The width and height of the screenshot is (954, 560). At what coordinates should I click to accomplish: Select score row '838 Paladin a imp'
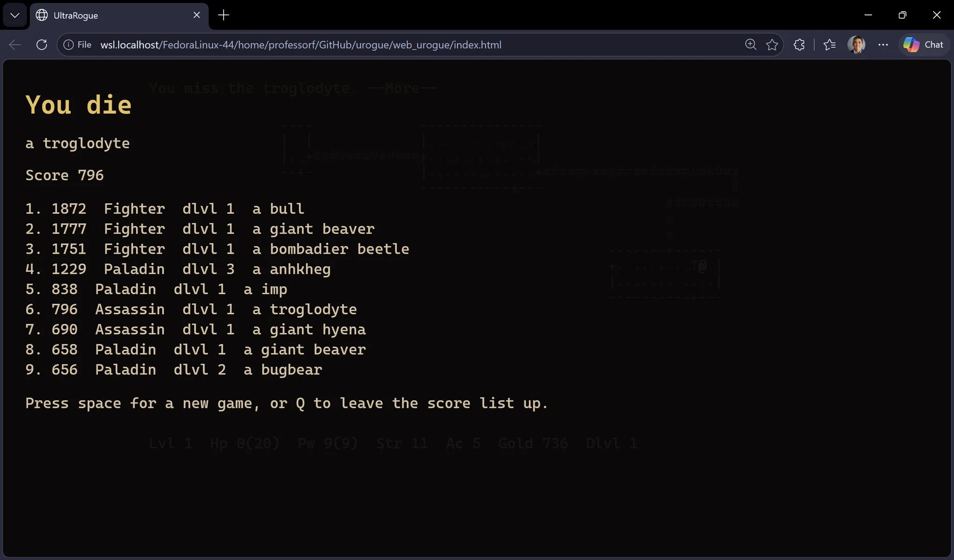pyautogui.click(x=156, y=289)
